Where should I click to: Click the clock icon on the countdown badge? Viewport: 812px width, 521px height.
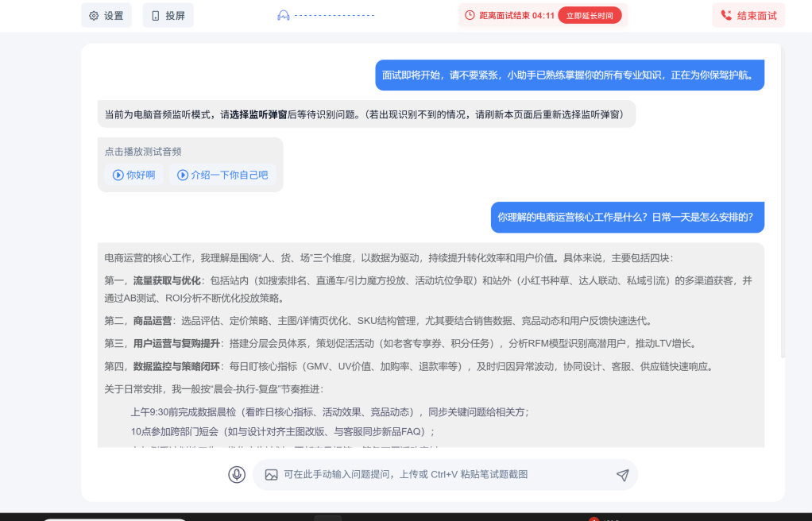469,14
